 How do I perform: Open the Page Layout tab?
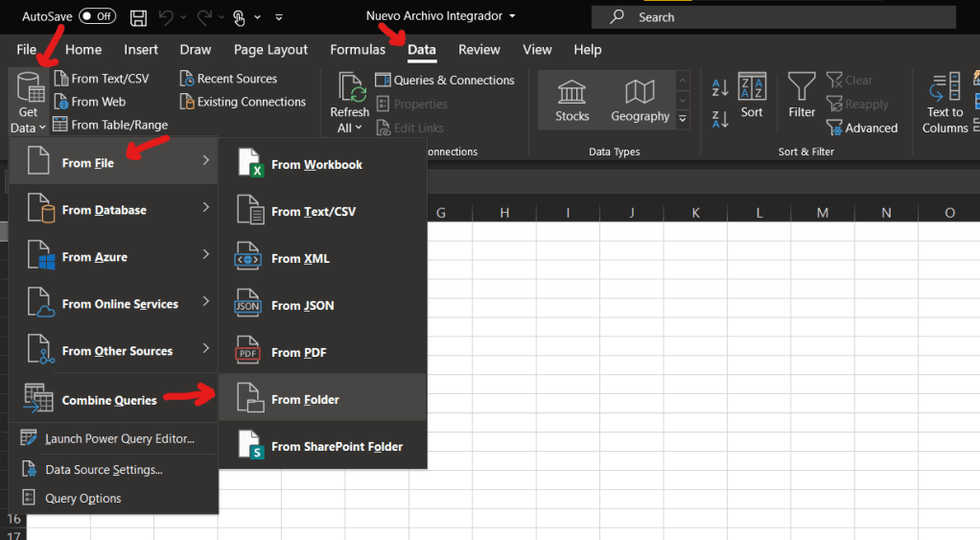coord(270,50)
